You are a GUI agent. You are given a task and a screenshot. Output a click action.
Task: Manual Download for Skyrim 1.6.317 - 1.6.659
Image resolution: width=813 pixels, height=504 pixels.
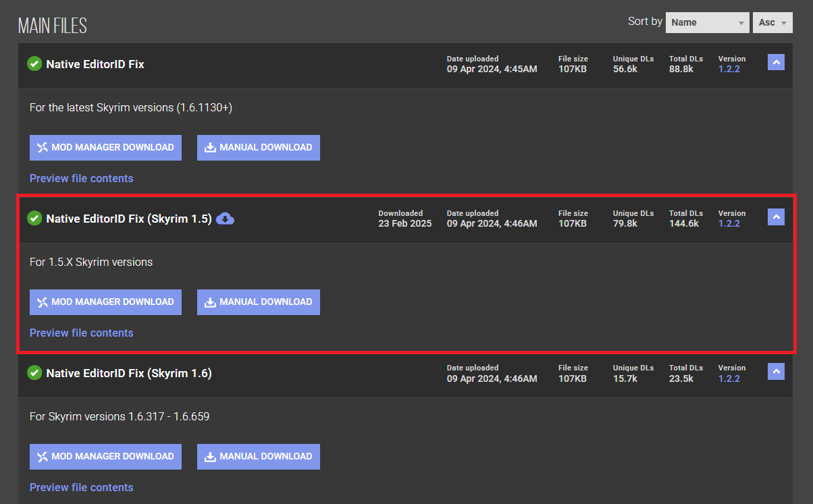coord(259,457)
